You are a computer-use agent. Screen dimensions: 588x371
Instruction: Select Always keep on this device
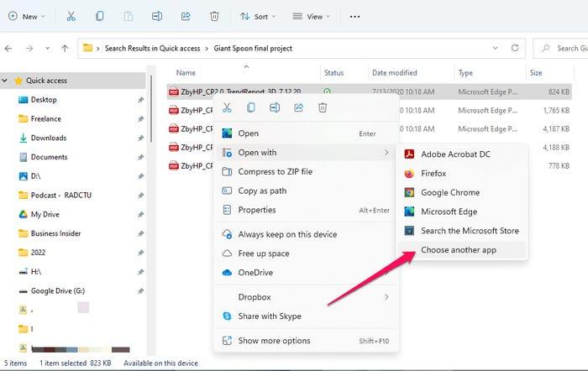point(306,234)
